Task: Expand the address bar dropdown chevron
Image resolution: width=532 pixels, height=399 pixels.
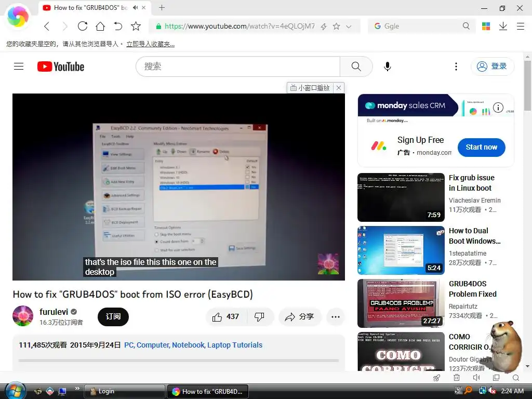Action: (349, 26)
